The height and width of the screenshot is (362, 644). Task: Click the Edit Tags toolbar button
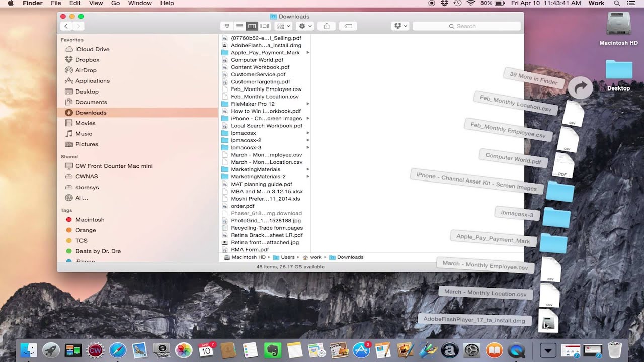click(x=348, y=26)
